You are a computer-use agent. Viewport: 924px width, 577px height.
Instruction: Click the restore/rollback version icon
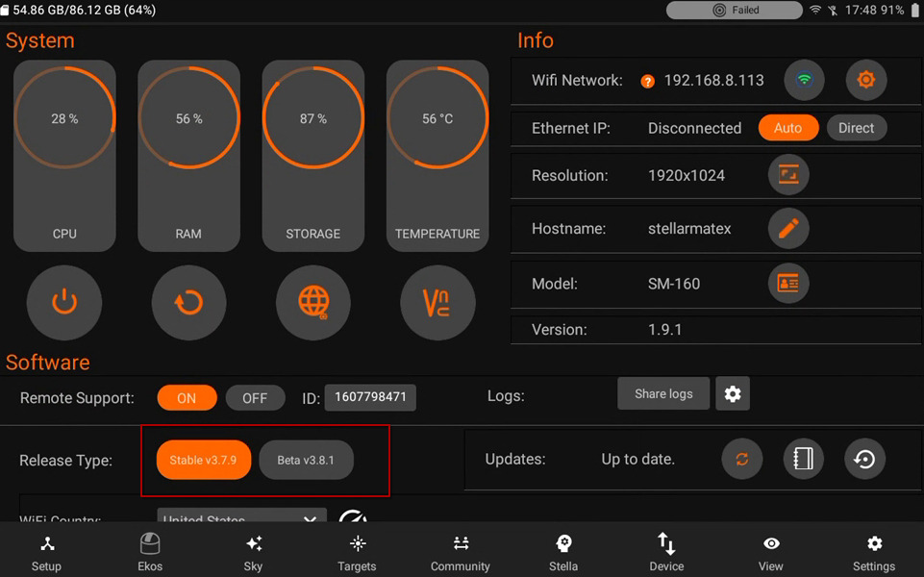coord(864,459)
